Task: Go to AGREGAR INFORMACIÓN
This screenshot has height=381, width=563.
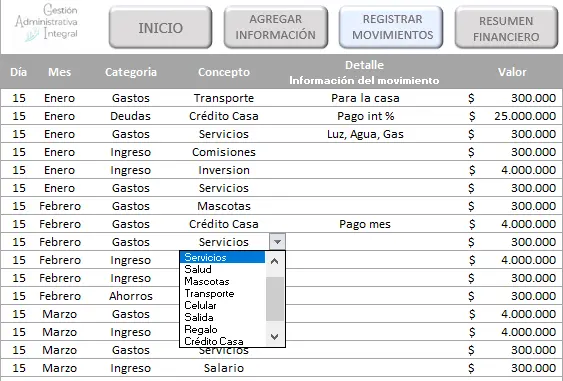Action: [275, 27]
